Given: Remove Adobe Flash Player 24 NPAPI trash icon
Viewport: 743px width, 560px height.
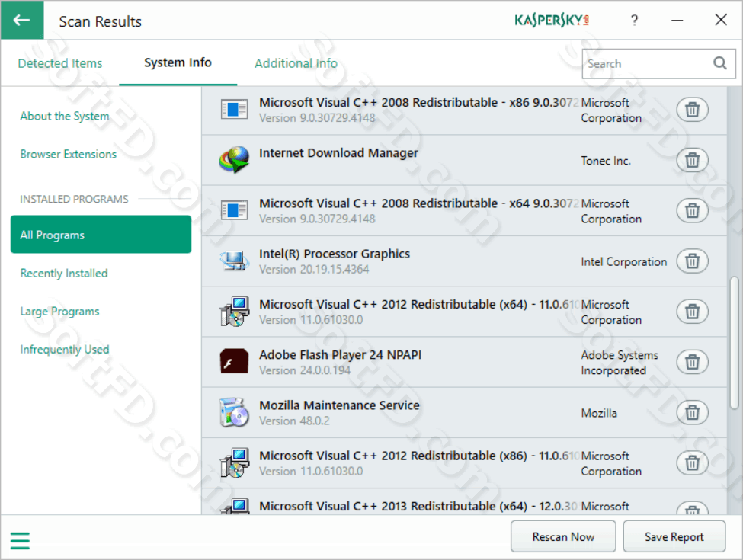Looking at the screenshot, I should pos(692,362).
